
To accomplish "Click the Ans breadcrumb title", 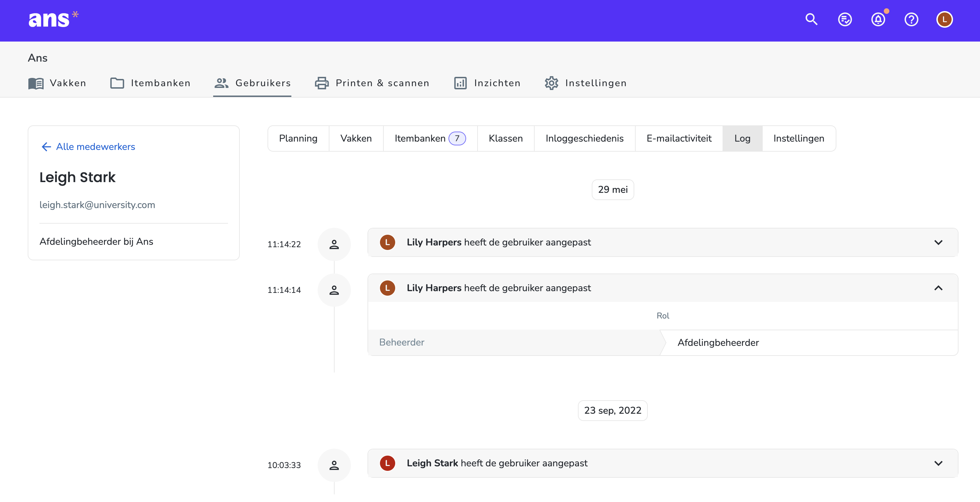I will click(38, 58).
